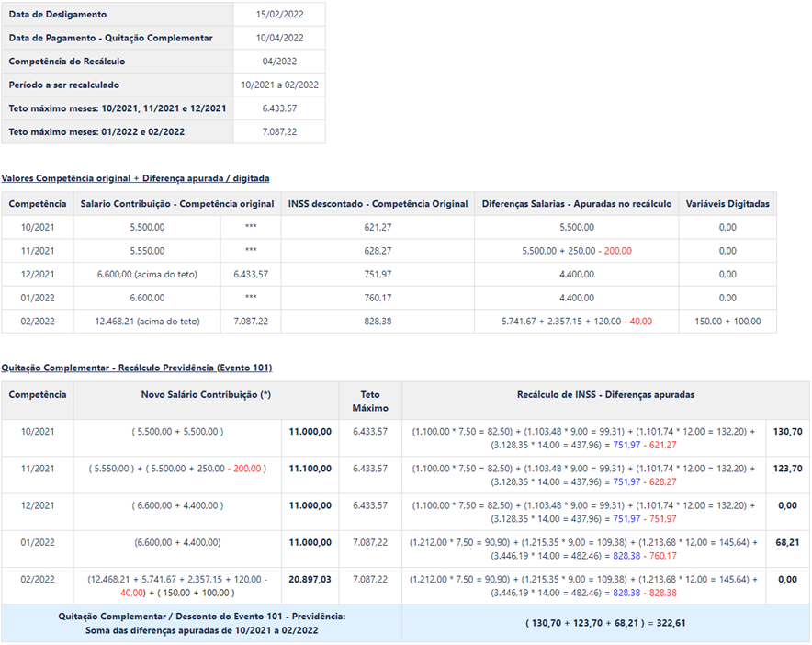Click the Novo Salário Contribuição column header
Viewport: 812px width, 645px height.
pyautogui.click(x=206, y=395)
